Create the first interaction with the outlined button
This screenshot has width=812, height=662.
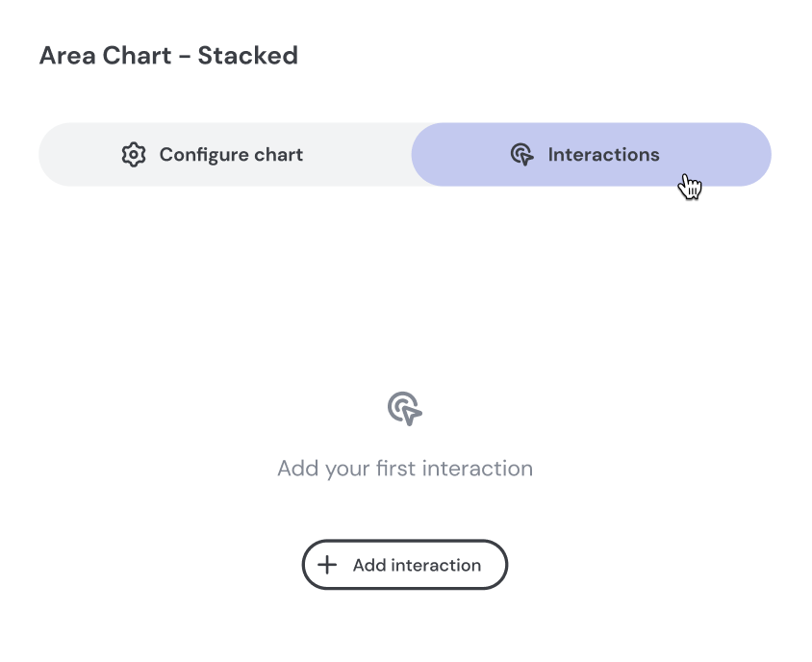pos(405,565)
